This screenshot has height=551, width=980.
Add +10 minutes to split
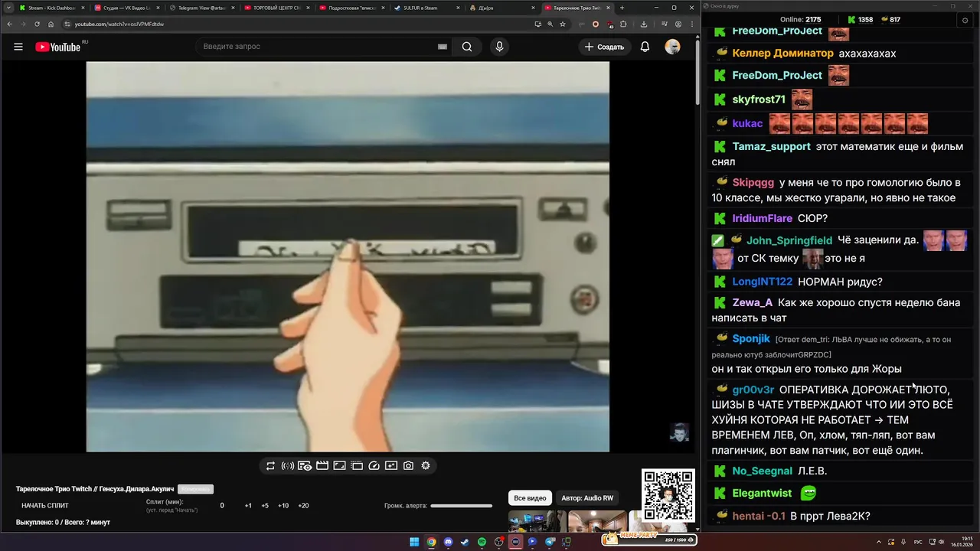pos(283,506)
